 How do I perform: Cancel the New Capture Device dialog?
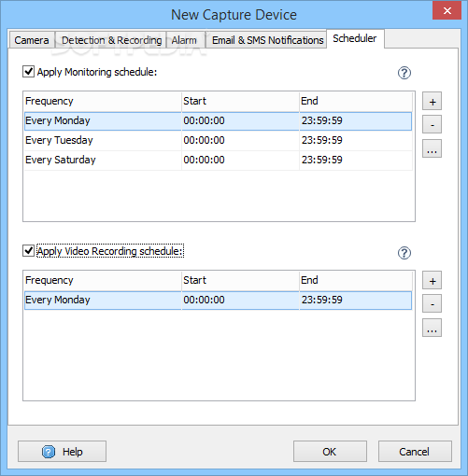[415, 451]
